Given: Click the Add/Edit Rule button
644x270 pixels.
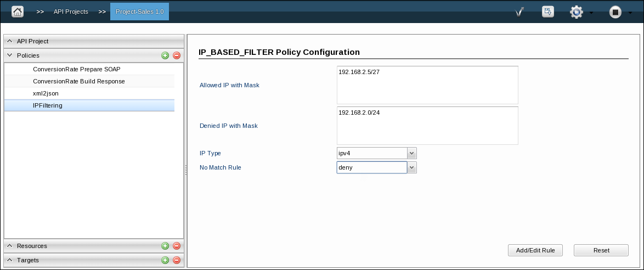Looking at the screenshot, I should pos(535,250).
